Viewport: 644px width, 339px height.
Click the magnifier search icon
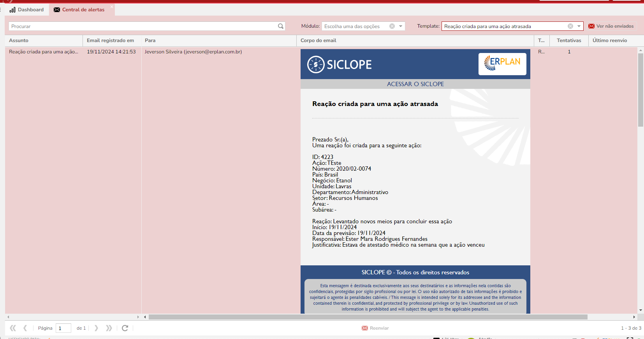(x=281, y=26)
